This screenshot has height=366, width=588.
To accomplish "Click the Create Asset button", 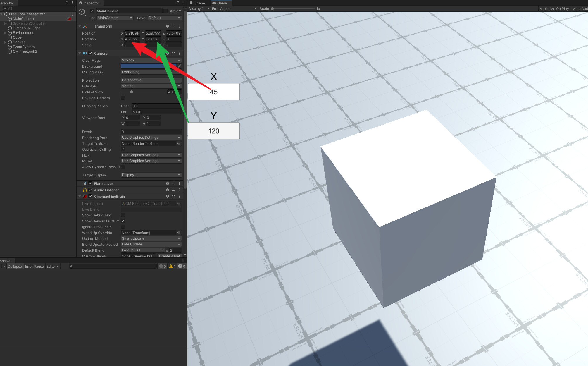I will coord(170,256).
